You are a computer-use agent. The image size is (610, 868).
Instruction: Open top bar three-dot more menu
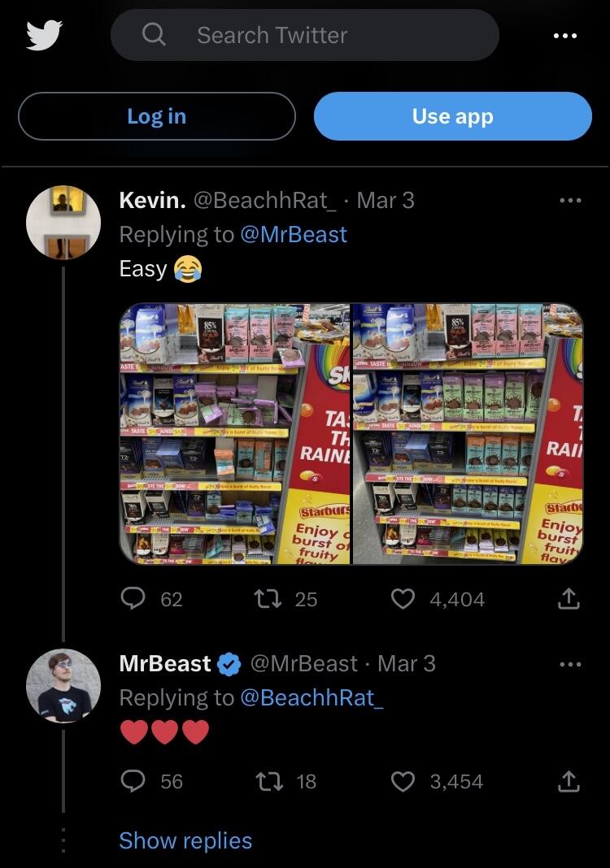click(x=564, y=36)
